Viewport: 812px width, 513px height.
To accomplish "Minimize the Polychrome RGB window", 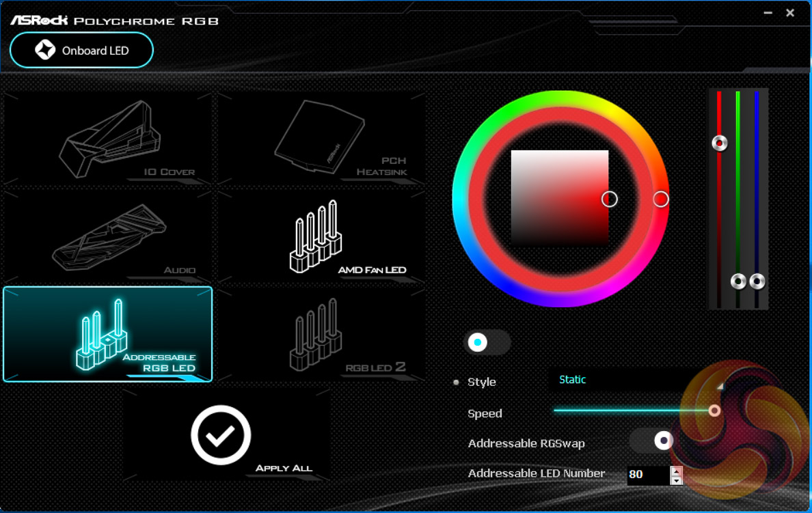I will (768, 12).
